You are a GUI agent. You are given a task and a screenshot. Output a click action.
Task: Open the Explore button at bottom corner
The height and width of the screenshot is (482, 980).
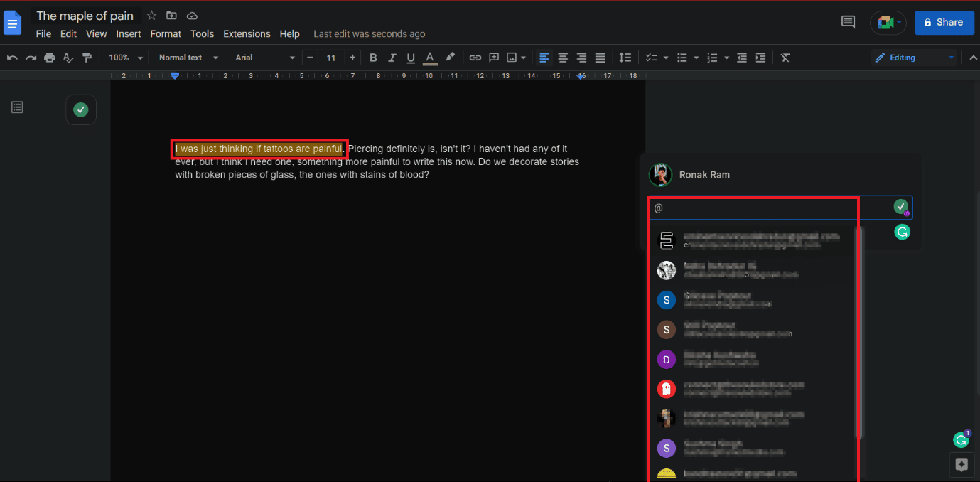(x=962, y=465)
